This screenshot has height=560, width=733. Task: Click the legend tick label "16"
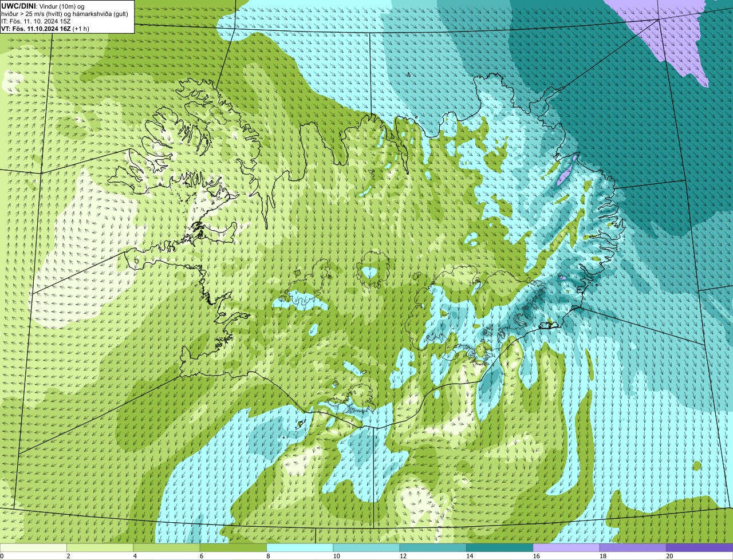(x=537, y=556)
